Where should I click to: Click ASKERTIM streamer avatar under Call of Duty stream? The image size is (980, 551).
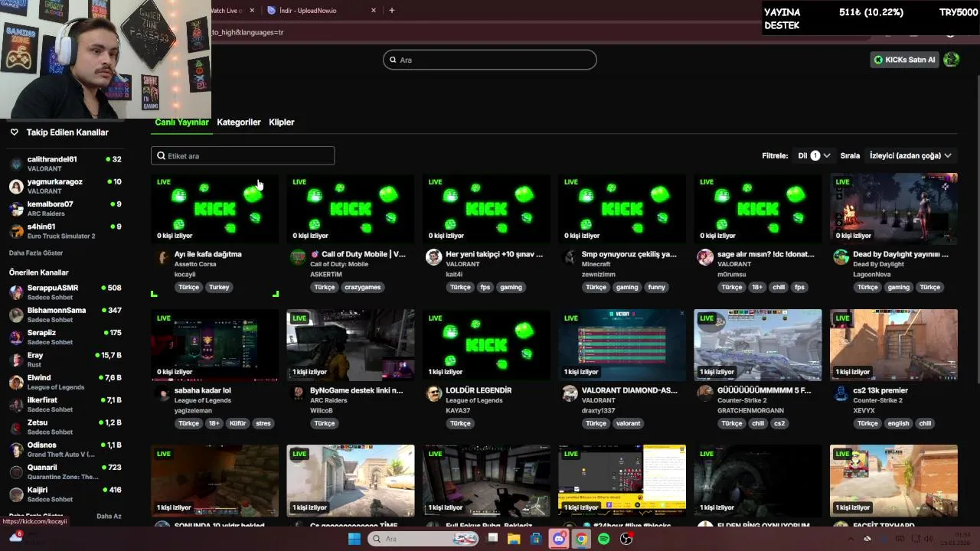(298, 258)
